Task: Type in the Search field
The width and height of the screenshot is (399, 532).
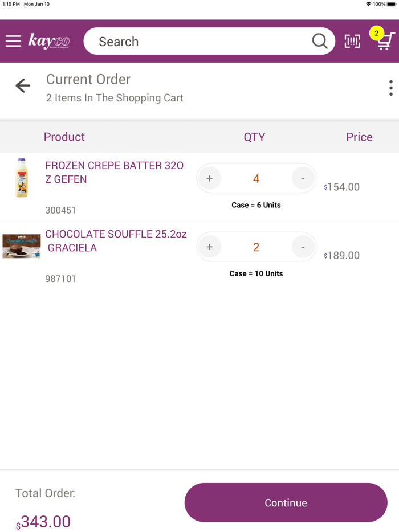Action: coord(199,42)
